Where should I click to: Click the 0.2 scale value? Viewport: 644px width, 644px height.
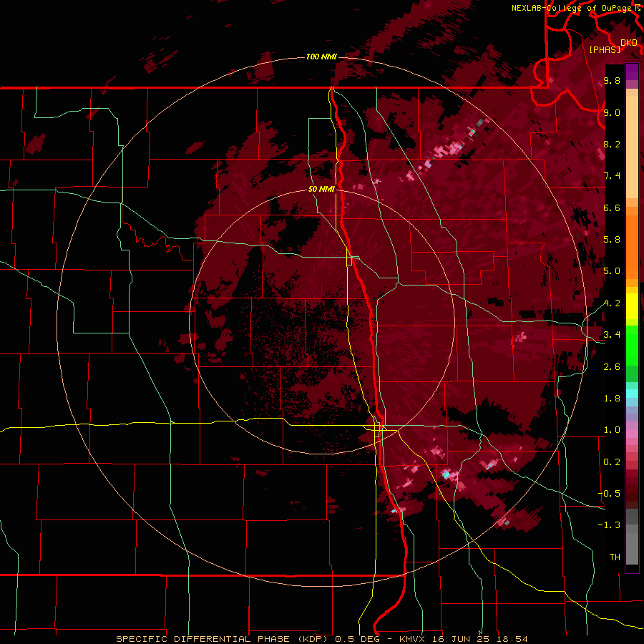(x=612, y=462)
